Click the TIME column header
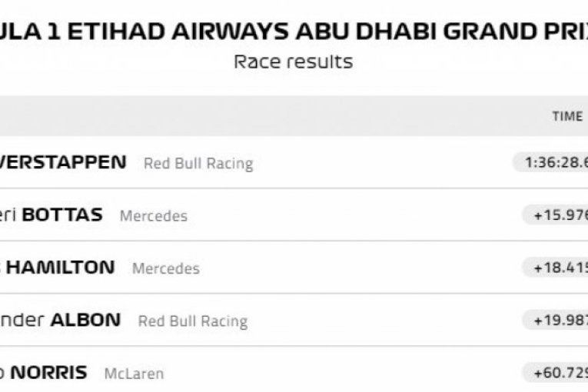 pos(567,116)
